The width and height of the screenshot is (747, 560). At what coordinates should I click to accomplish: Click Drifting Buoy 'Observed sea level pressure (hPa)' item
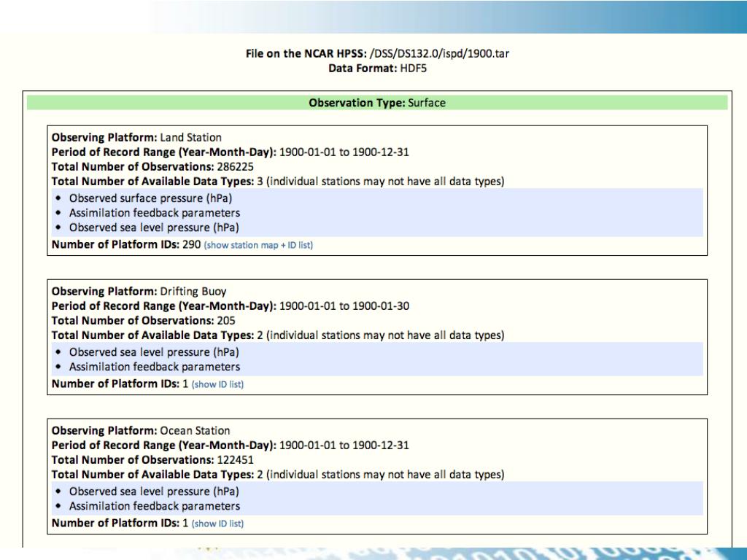[x=154, y=352]
